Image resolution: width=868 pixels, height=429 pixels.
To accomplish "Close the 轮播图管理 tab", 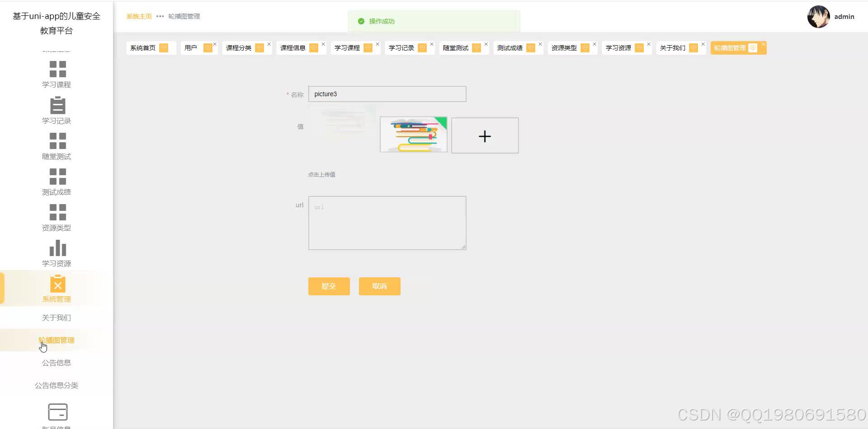I will (763, 44).
